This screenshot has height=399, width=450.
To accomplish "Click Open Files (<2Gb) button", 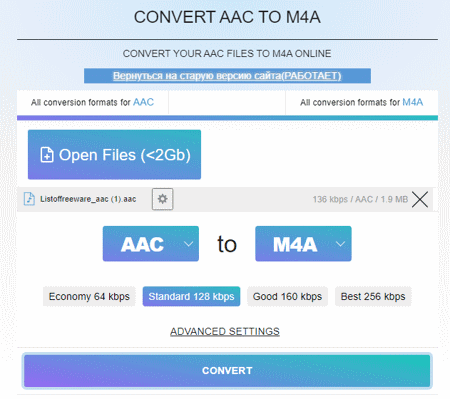I will 114,155.
